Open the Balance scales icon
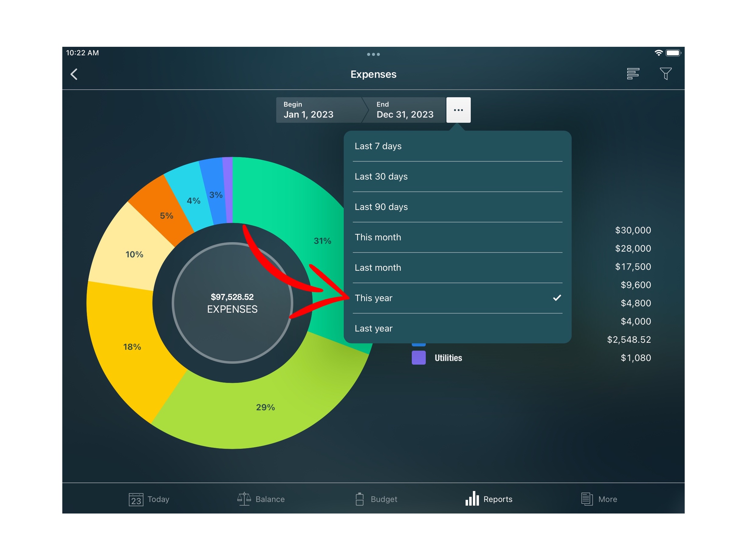747x560 pixels. point(244,499)
